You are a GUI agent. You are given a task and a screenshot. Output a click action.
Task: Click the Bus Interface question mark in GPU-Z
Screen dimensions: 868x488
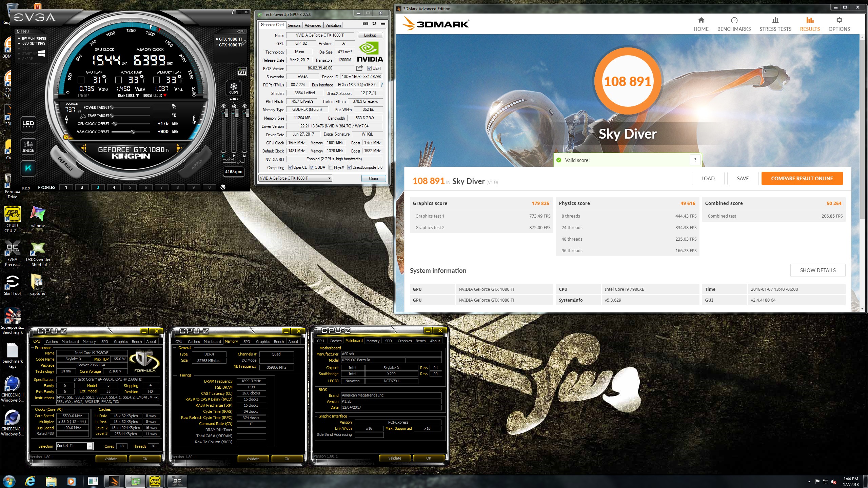point(381,85)
